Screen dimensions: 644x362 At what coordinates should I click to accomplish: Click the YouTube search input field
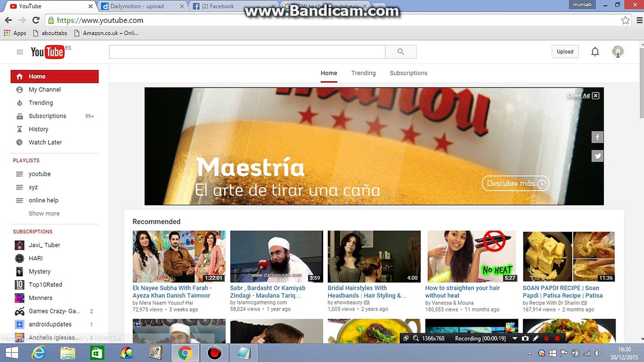coord(247,52)
